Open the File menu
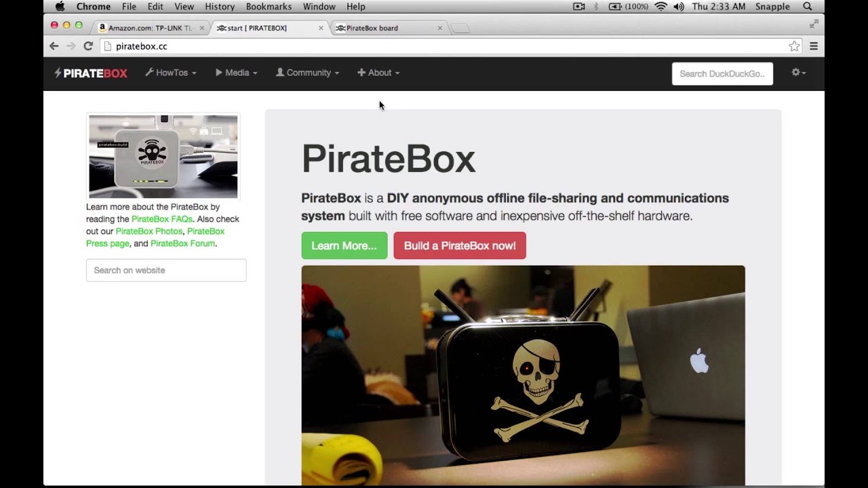Screen dimensions: 868x488 [129, 6]
